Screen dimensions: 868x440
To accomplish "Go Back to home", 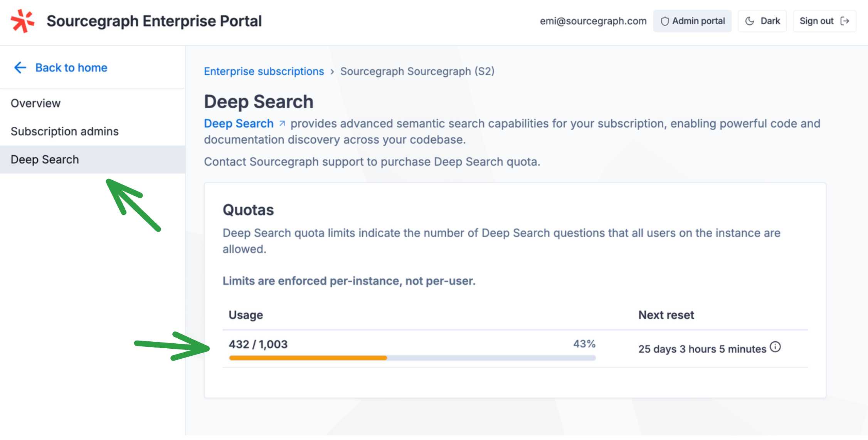I will coord(71,67).
